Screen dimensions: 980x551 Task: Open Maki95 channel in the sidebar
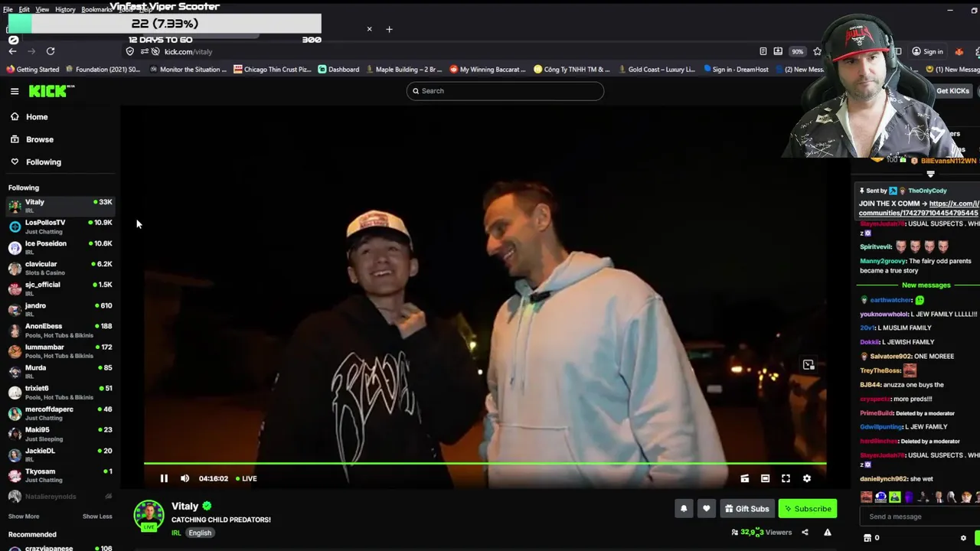point(60,433)
